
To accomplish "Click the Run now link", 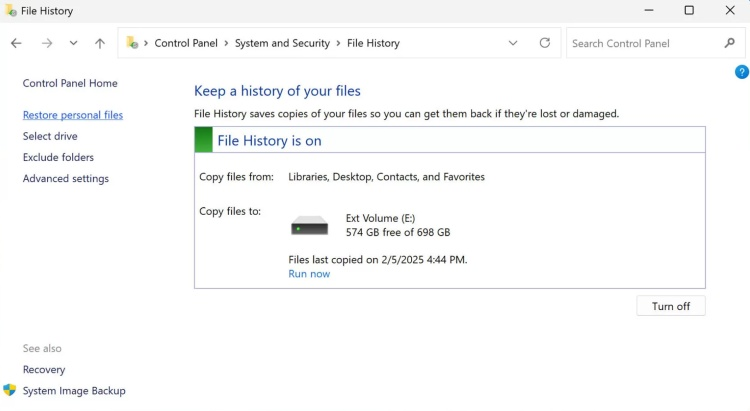I will [309, 274].
